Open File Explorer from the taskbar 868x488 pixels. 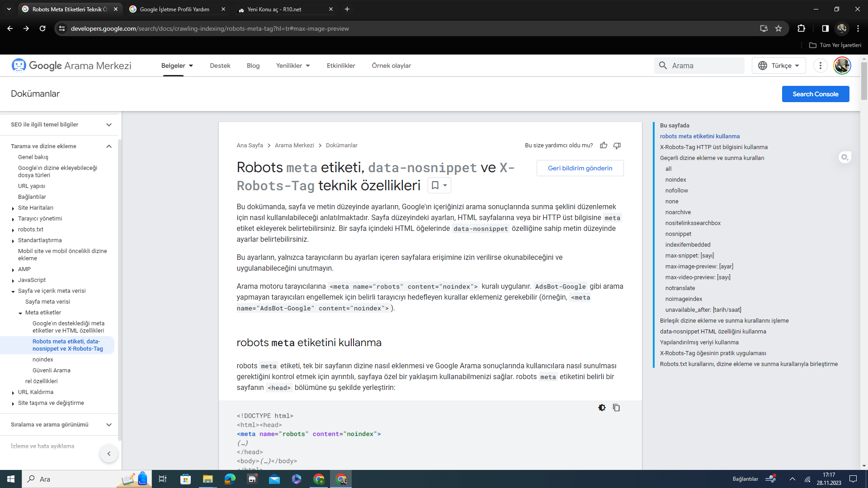coord(208,479)
